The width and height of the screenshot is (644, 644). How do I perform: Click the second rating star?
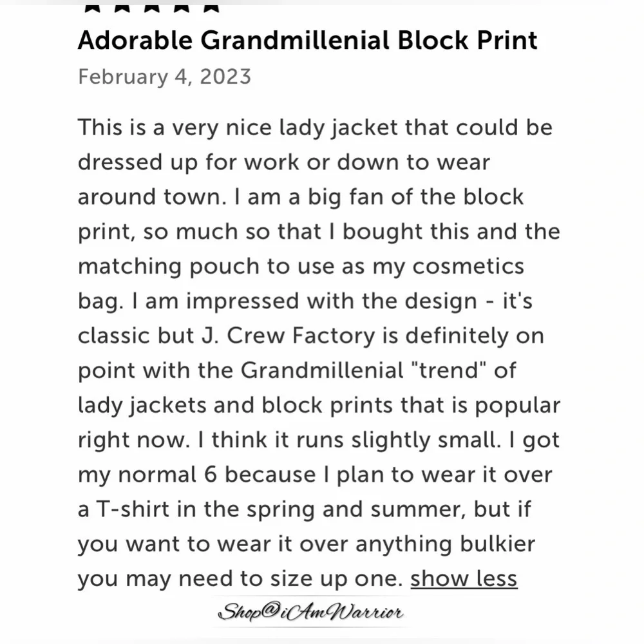[122, 7]
